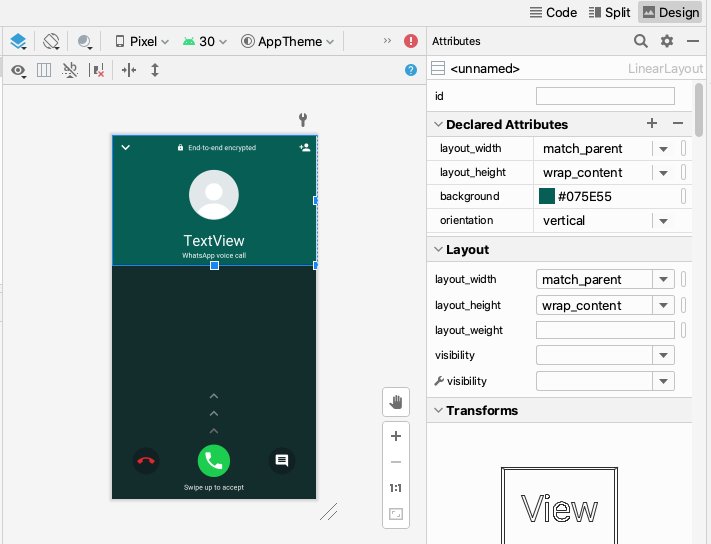Remove declared attribute with minus

[x=678, y=123]
